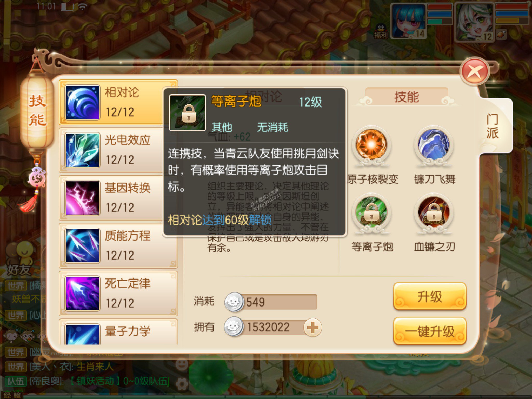Open the 基因转换 skill entry
The width and height of the screenshot is (532, 399).
pos(118,198)
